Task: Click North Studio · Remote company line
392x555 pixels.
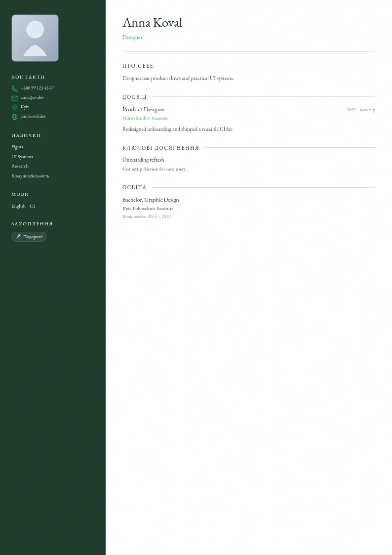Action: point(145,118)
